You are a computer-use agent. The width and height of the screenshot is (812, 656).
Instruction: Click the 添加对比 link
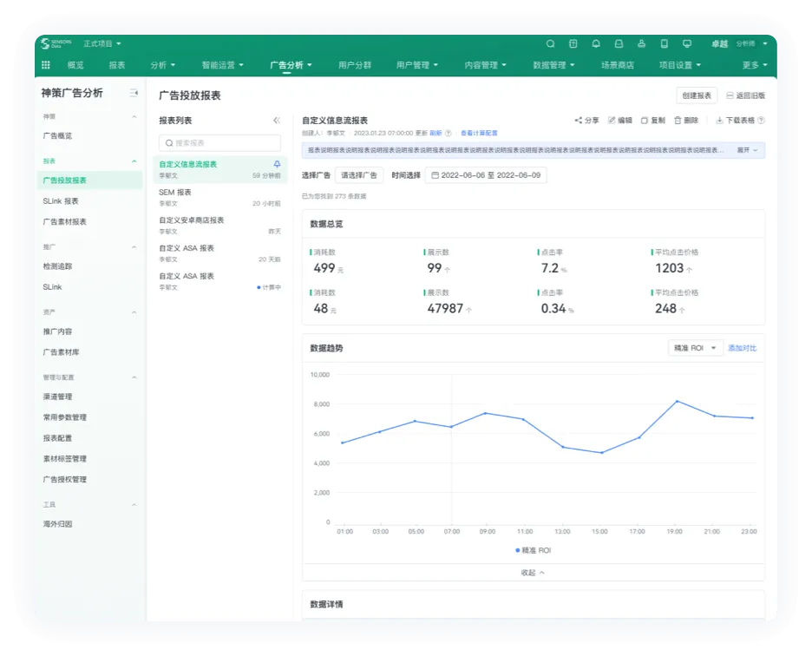point(742,348)
